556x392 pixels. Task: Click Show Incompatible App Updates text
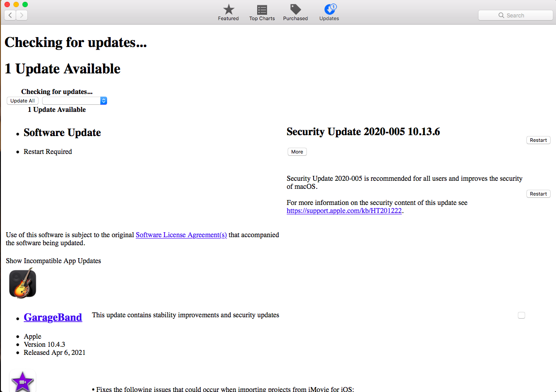53,260
